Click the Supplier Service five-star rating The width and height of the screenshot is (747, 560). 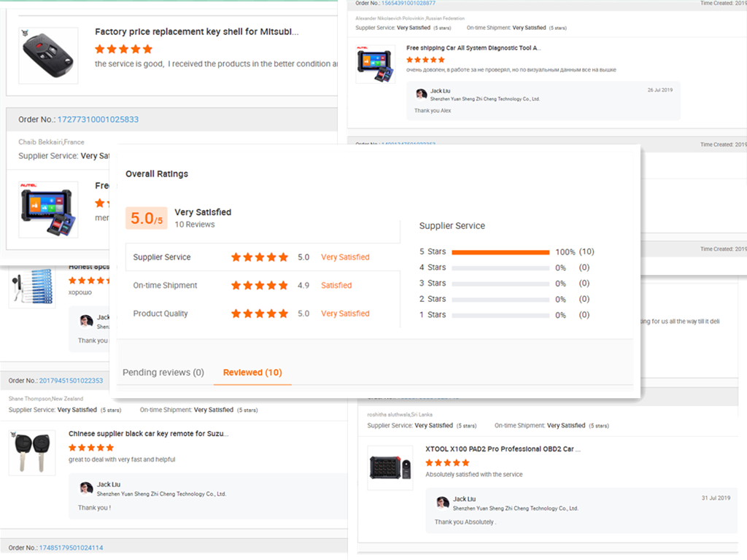pos(260,257)
